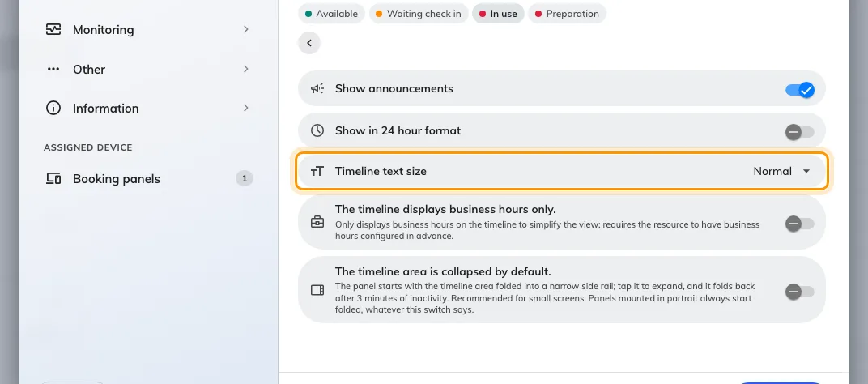Click the Booking panels devices icon
868x384 pixels.
(x=53, y=178)
